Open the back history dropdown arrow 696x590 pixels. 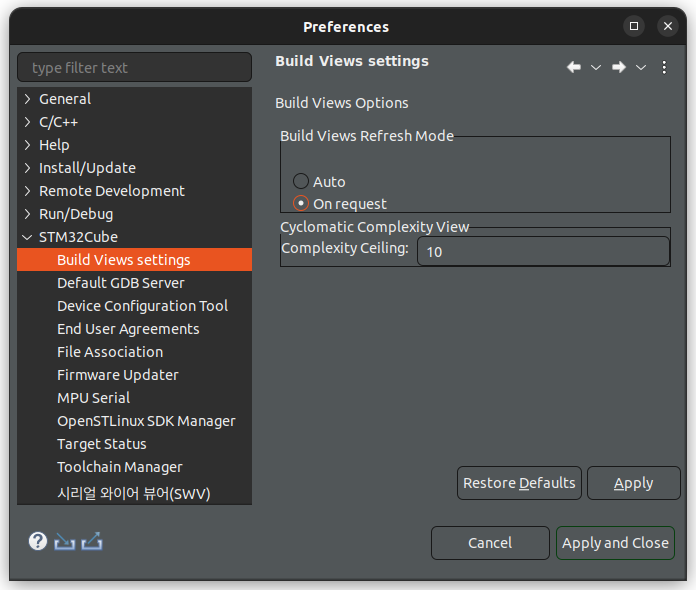point(596,67)
